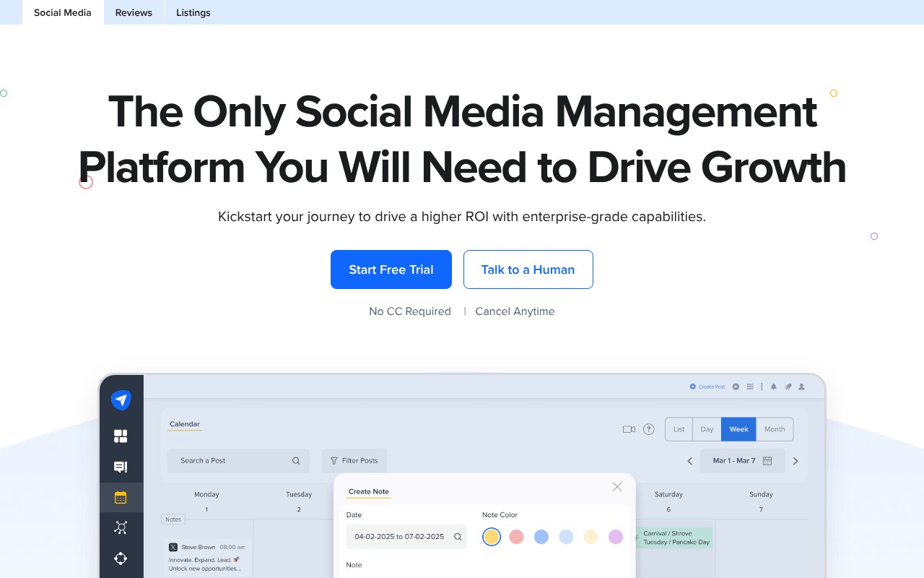Image resolution: width=924 pixels, height=578 pixels.
Task: Click the Carnival / Shrove Tuesday event
Action: tap(674, 538)
